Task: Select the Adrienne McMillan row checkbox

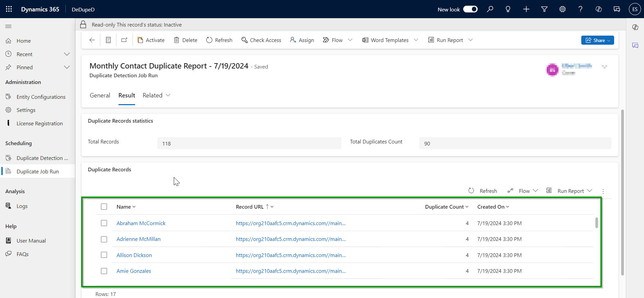Action: click(x=104, y=239)
